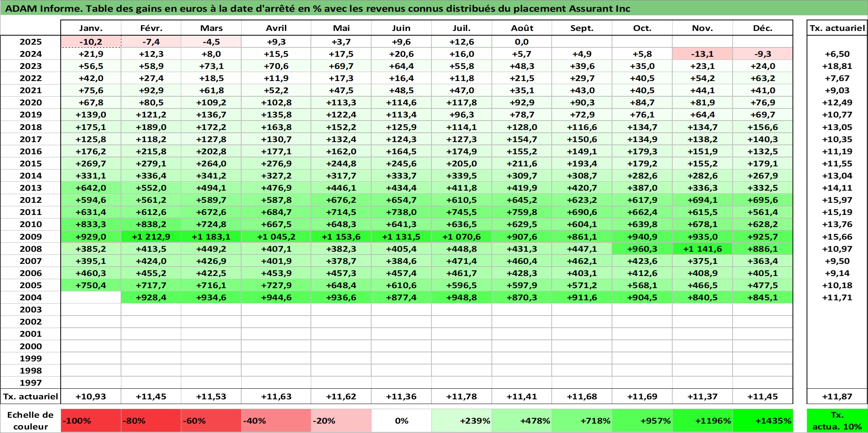868x433 pixels.
Task: Click the +461,7 cell in 2006
Action: pyautogui.click(x=462, y=273)
